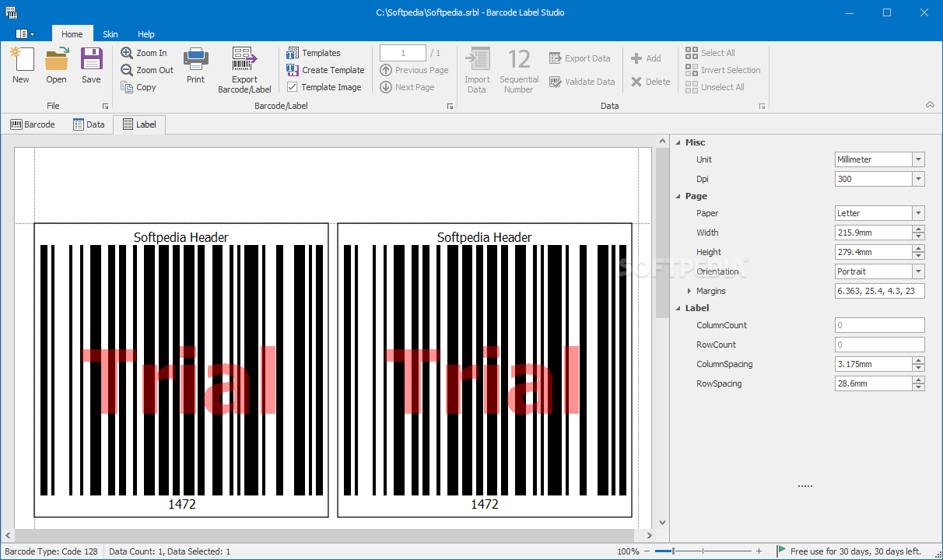The width and height of the screenshot is (943, 560).
Task: Open Sequential Number tool
Action: tap(519, 70)
